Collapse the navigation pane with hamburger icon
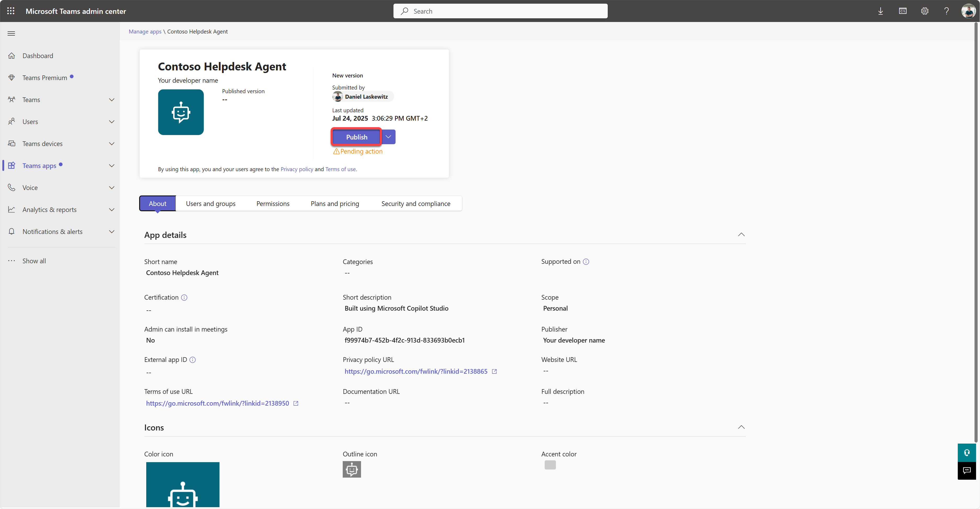The width and height of the screenshot is (980, 509). pos(12,33)
